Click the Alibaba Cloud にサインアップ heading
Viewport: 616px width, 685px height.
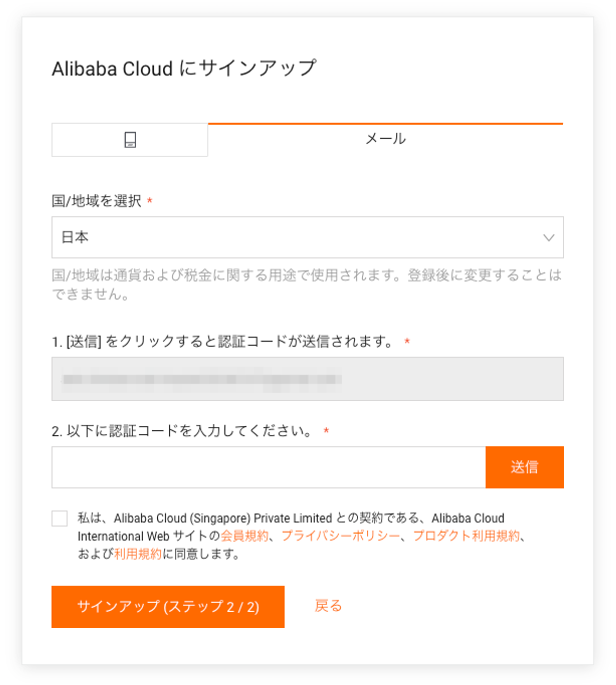click(x=184, y=68)
